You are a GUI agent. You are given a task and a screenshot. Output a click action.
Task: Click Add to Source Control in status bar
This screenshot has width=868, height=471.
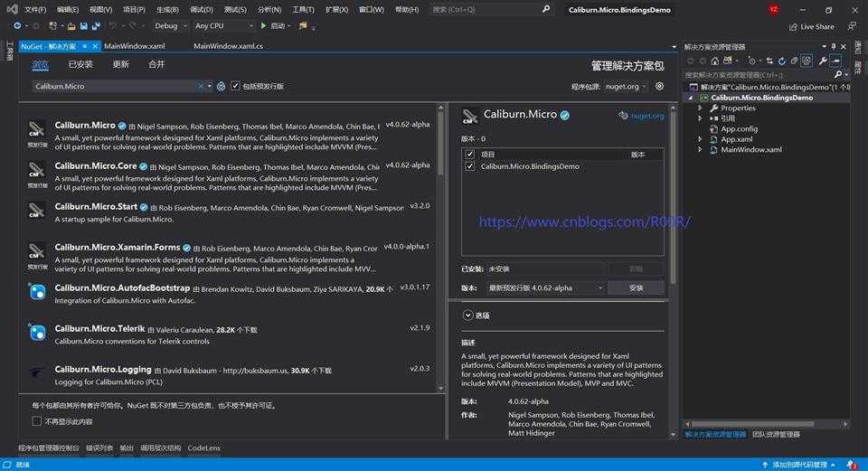click(x=798, y=465)
